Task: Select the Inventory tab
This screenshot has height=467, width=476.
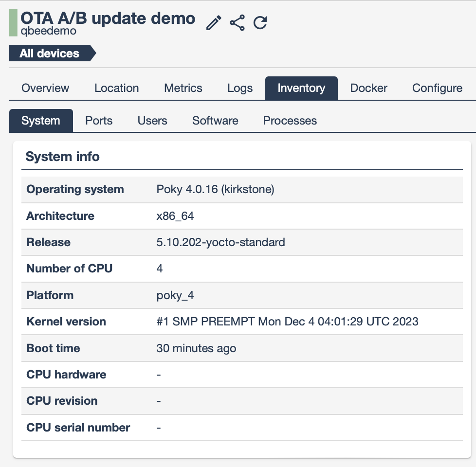Action: [301, 88]
